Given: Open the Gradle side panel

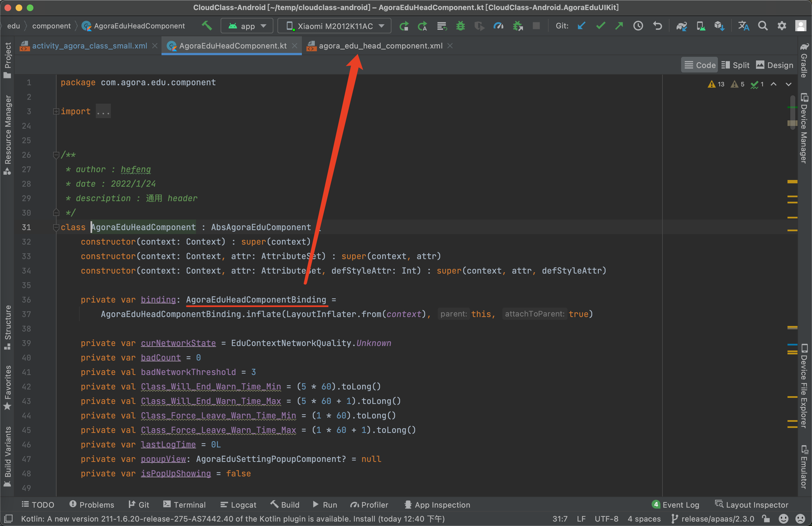Looking at the screenshot, I should pos(804,61).
